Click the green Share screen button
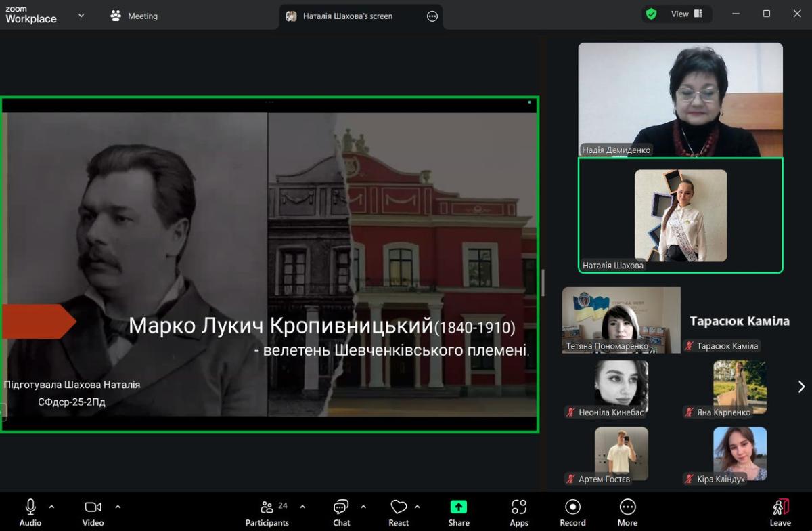The height and width of the screenshot is (531, 812). point(459,513)
